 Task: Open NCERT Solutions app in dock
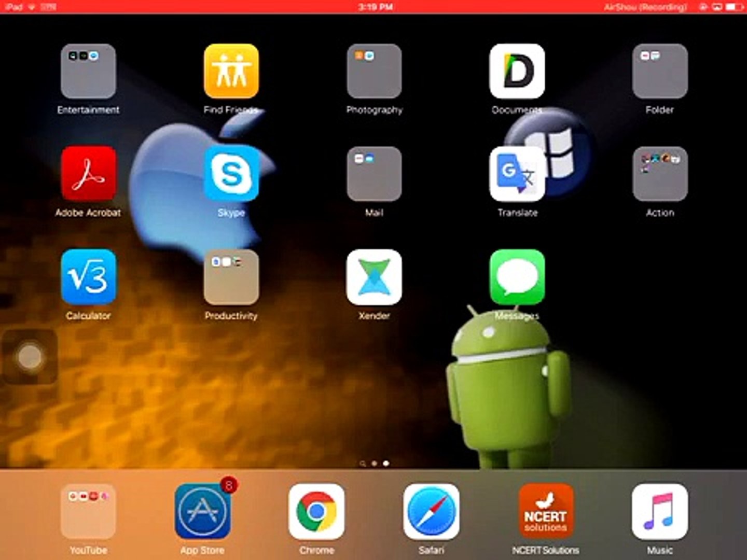coord(546,512)
